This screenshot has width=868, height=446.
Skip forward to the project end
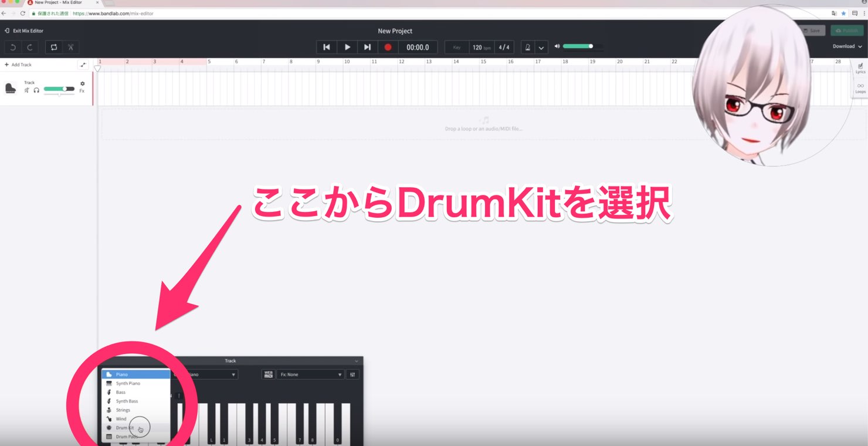(367, 47)
